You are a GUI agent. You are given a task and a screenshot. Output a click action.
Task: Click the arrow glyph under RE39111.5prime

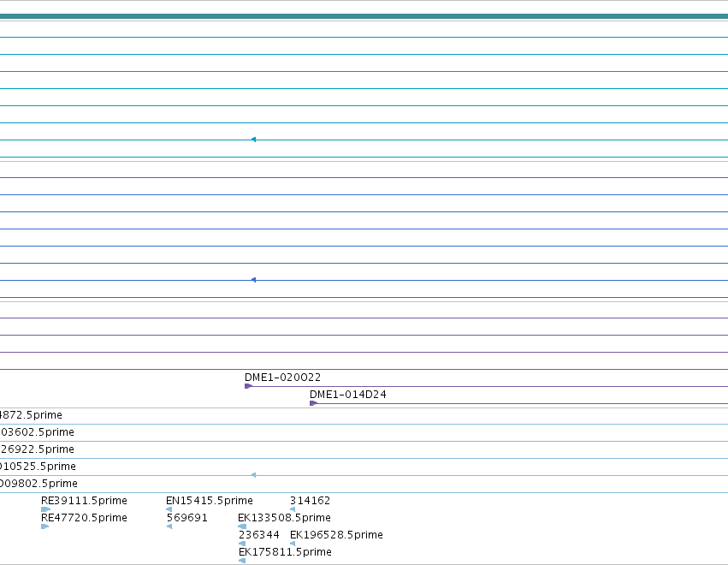coord(45,509)
